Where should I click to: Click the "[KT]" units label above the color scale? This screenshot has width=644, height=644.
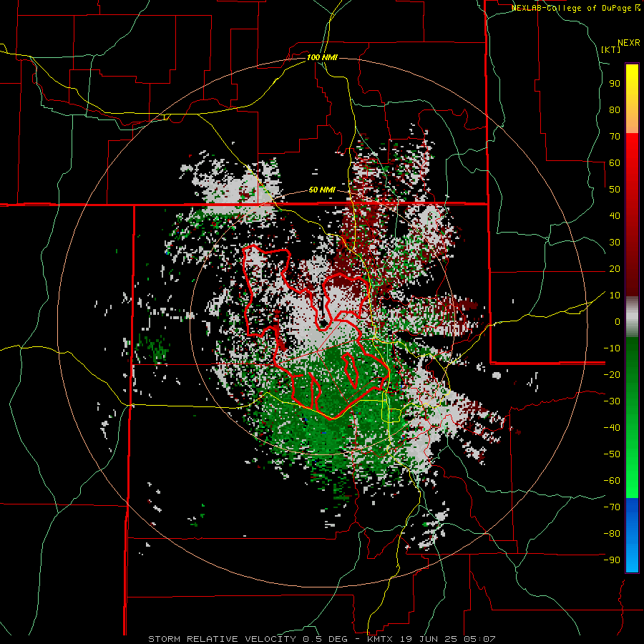[x=611, y=49]
